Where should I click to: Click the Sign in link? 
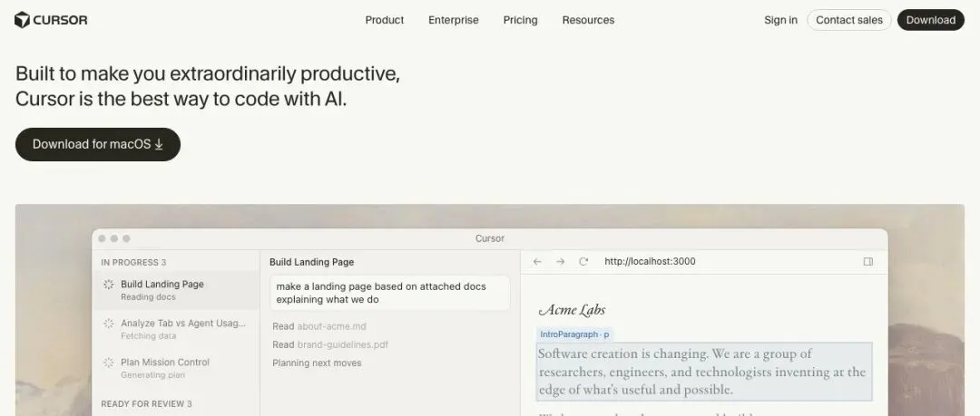click(780, 20)
